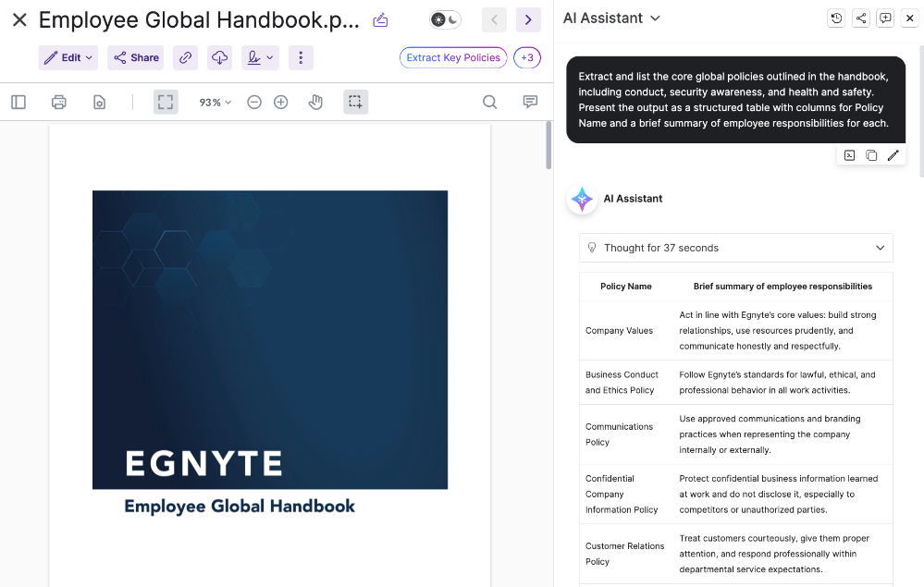The image size is (924, 587).
Task: Close the AI Assistant panel
Action: pyautogui.click(x=909, y=18)
